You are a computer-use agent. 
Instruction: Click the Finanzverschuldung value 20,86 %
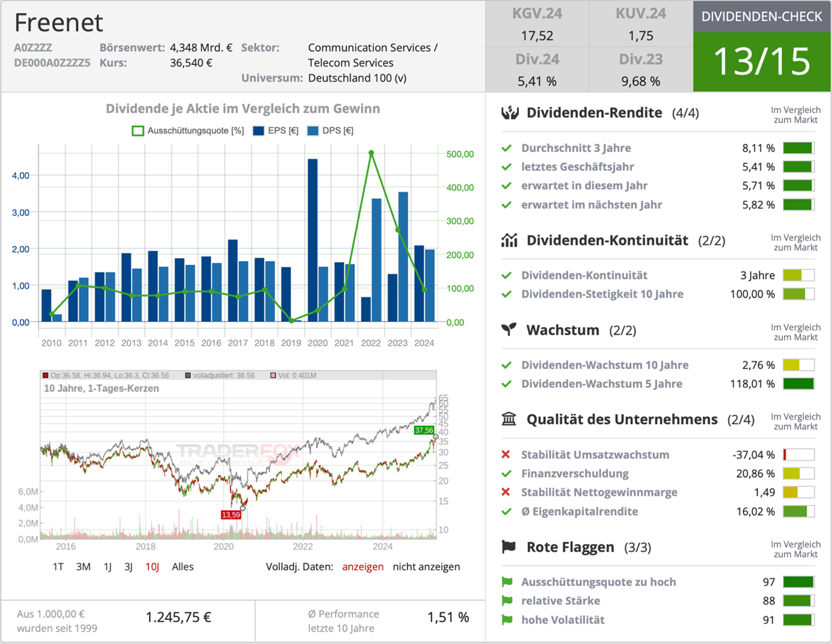756,474
